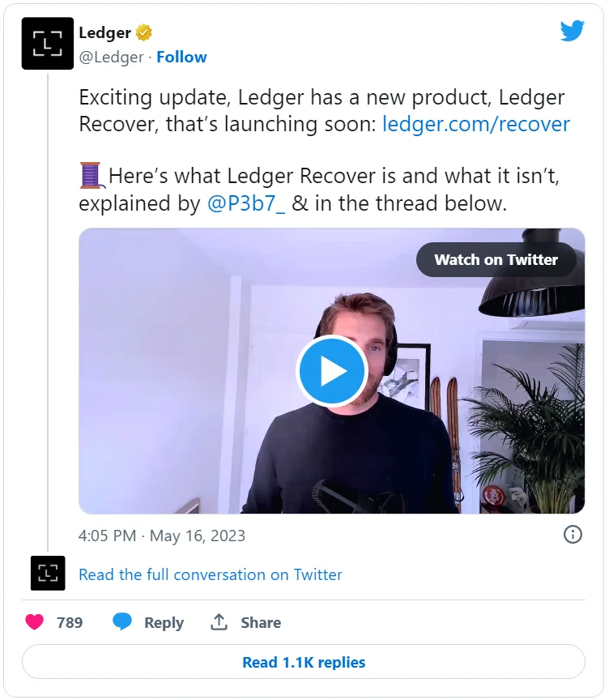Screen dimensions: 609x700
Task: Click the 789 likes count
Action: (70, 622)
